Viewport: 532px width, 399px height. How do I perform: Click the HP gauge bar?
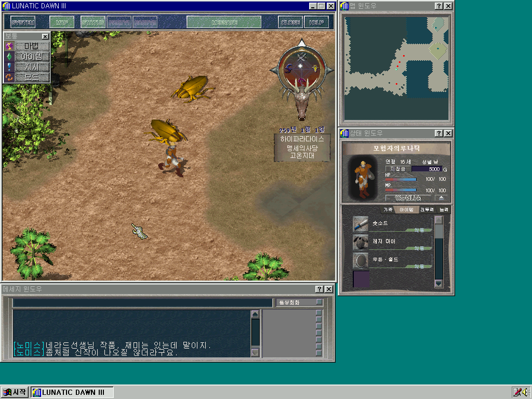click(x=401, y=179)
